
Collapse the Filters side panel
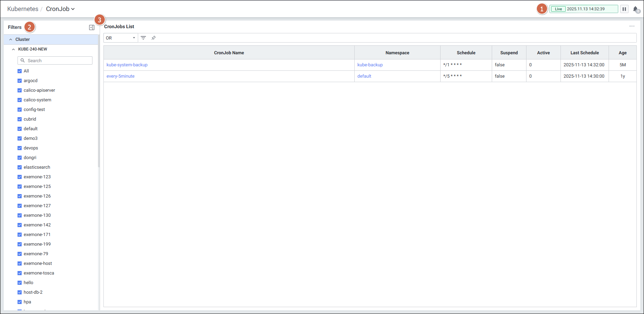pyautogui.click(x=92, y=27)
